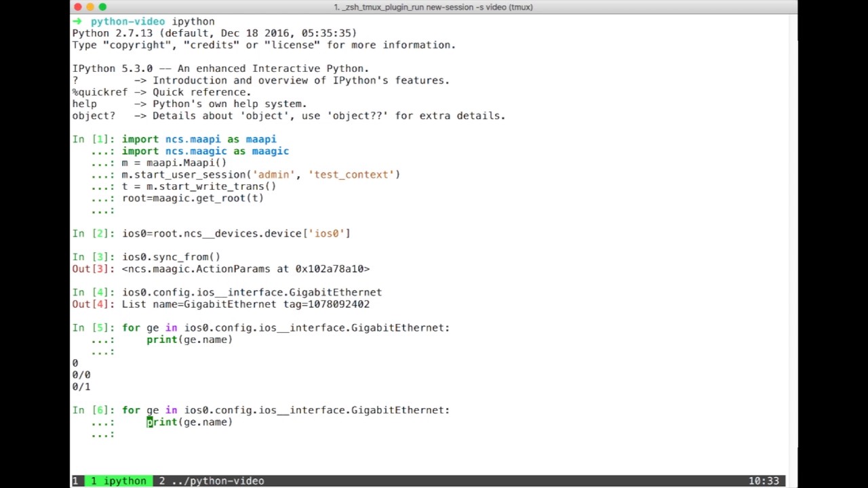Viewport: 868px width, 488px height.
Task: Click 'root=maagic.get_root(t)' line
Action: tap(193, 198)
